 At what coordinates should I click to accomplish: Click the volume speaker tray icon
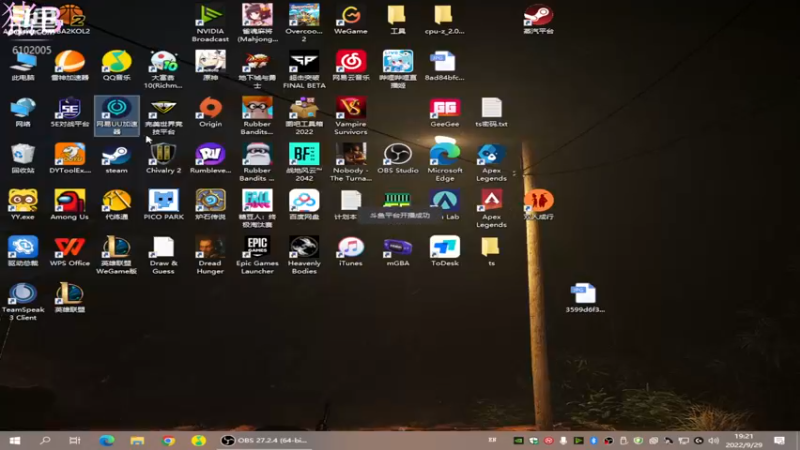(714, 440)
